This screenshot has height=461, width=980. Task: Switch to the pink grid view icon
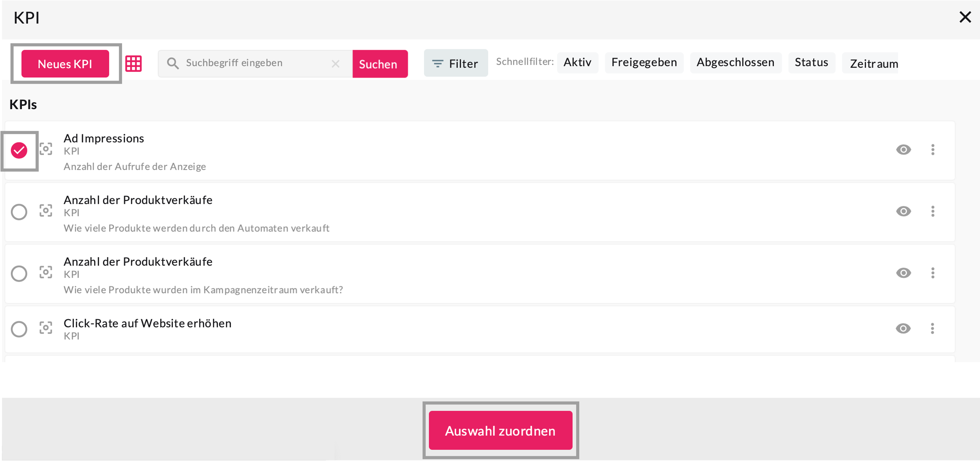[x=134, y=64]
